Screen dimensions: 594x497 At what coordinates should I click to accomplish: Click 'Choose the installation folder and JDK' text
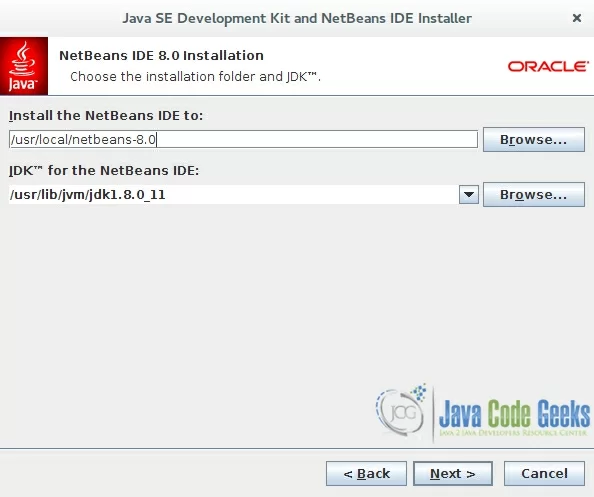(195, 77)
